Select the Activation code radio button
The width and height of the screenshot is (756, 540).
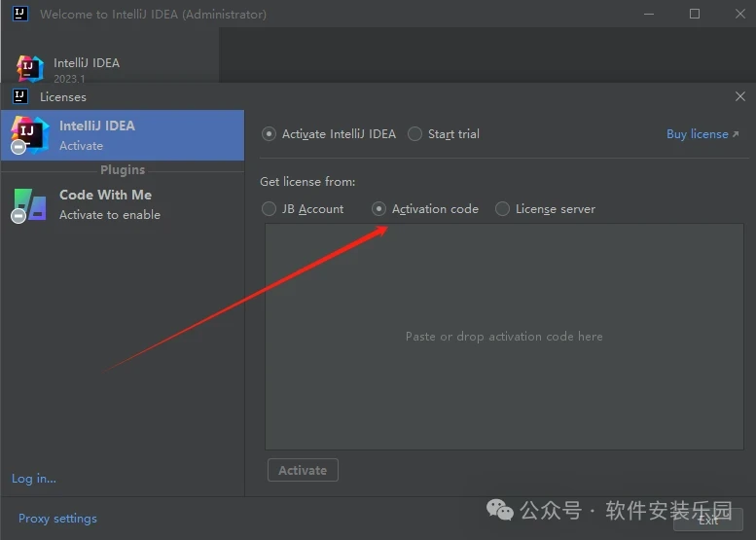(379, 209)
